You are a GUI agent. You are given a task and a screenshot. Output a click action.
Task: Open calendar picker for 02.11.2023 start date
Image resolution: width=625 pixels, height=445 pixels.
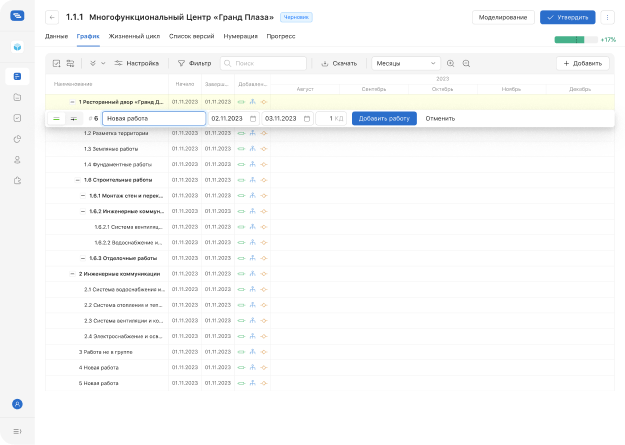point(253,118)
